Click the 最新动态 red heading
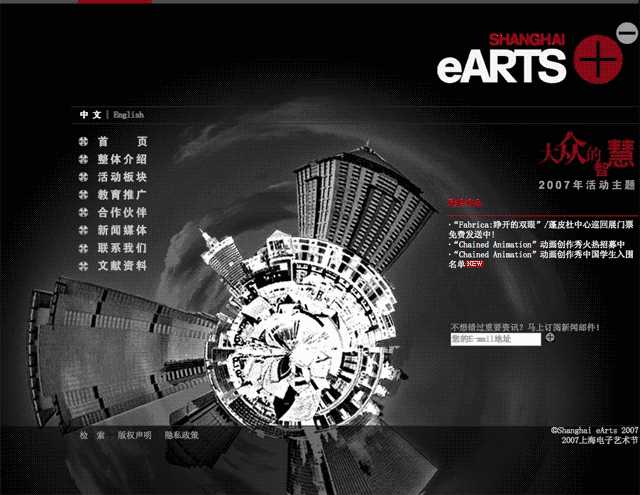The width and height of the screenshot is (640, 495). click(465, 203)
